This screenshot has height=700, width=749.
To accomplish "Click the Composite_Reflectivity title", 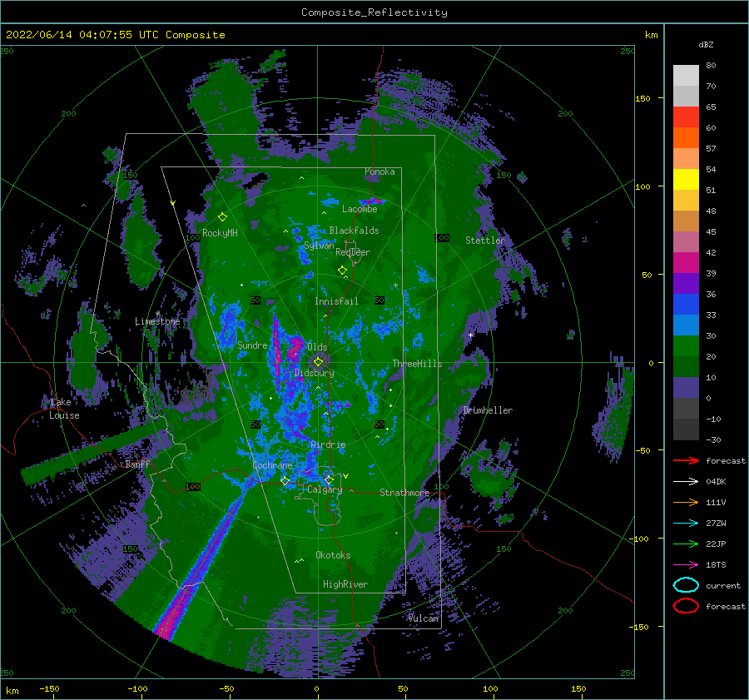I will tap(374, 12).
